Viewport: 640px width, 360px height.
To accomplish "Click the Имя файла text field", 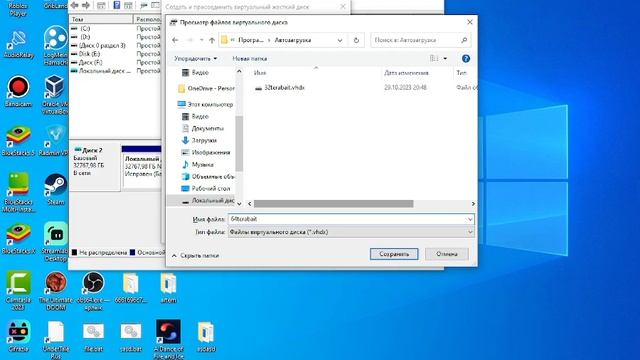I will pyautogui.click(x=347, y=219).
